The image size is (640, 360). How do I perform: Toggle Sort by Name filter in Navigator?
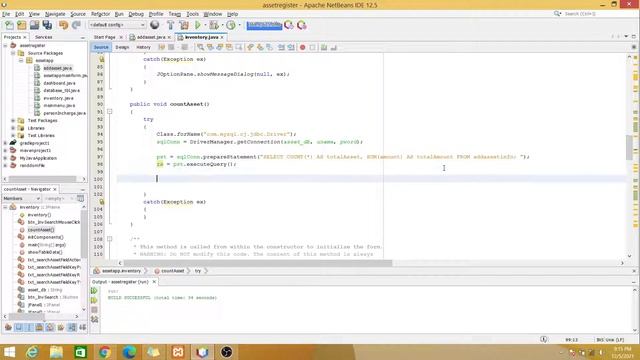71,327
